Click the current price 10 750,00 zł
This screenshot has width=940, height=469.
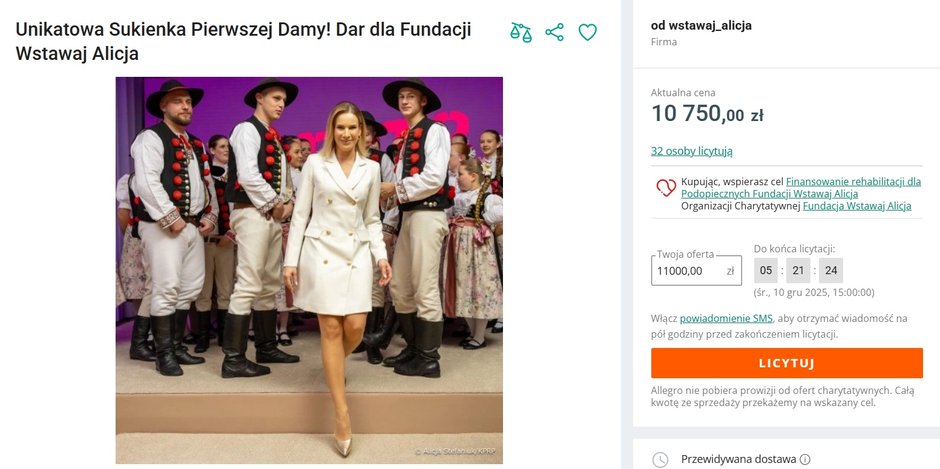coord(707,114)
